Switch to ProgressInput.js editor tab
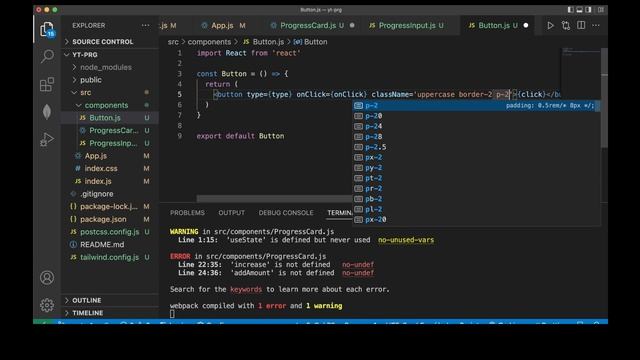 coord(411,25)
